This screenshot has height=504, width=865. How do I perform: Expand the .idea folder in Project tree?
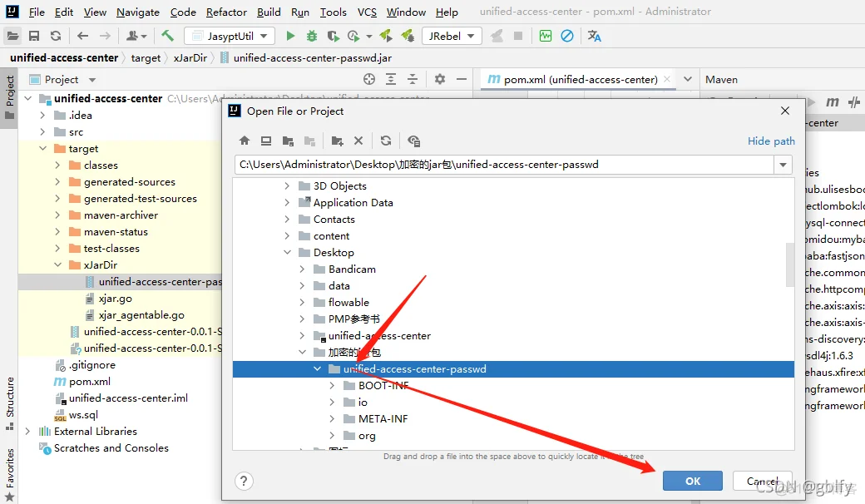[42, 116]
